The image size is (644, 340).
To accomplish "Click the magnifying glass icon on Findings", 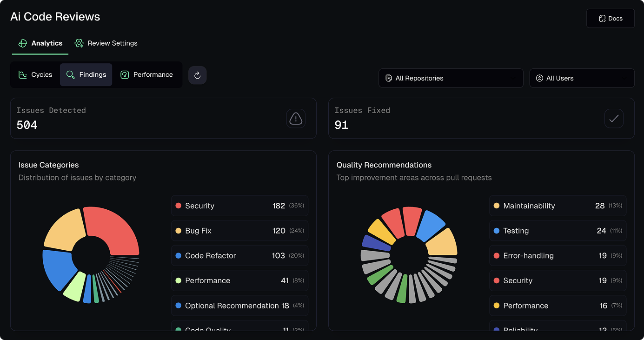I will [70, 74].
